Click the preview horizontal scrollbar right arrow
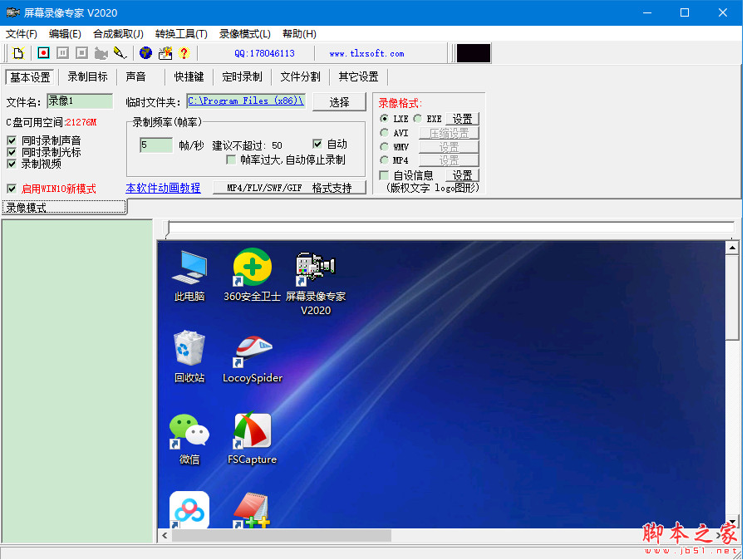 [x=719, y=536]
